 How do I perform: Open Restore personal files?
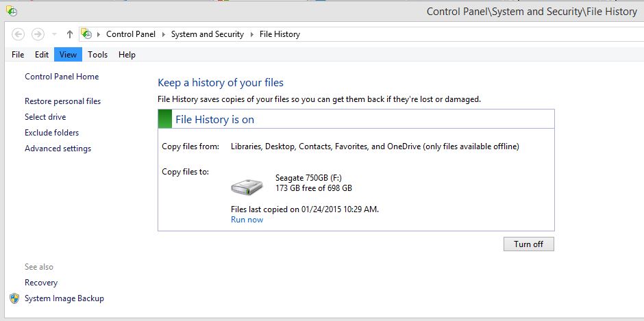tap(62, 101)
